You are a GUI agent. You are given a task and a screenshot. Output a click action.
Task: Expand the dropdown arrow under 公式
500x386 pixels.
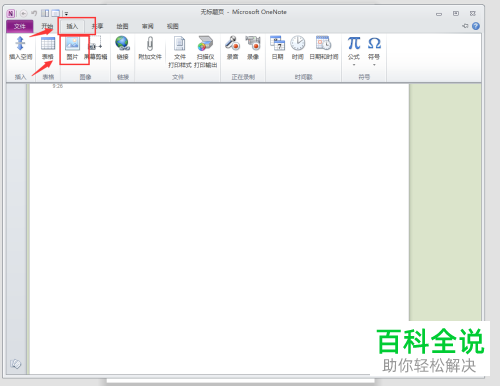point(354,65)
